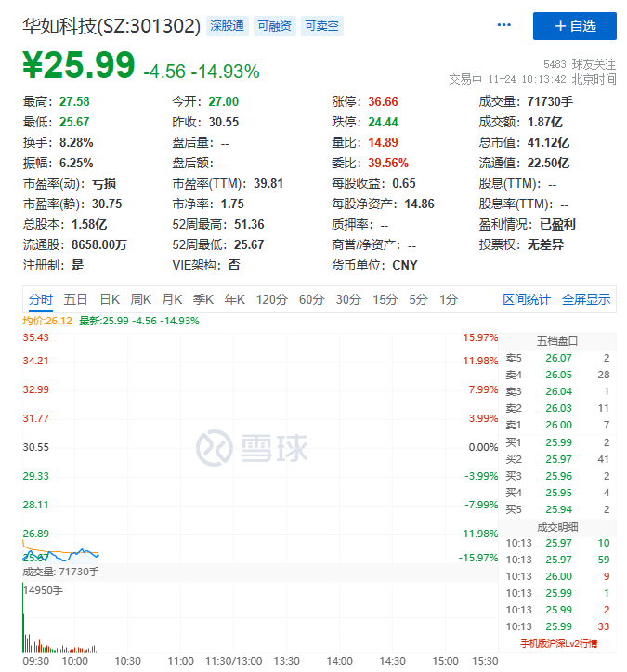Select the 跌停 value 24.44
Image resolution: width=627 pixels, height=672 pixels.
tap(383, 122)
